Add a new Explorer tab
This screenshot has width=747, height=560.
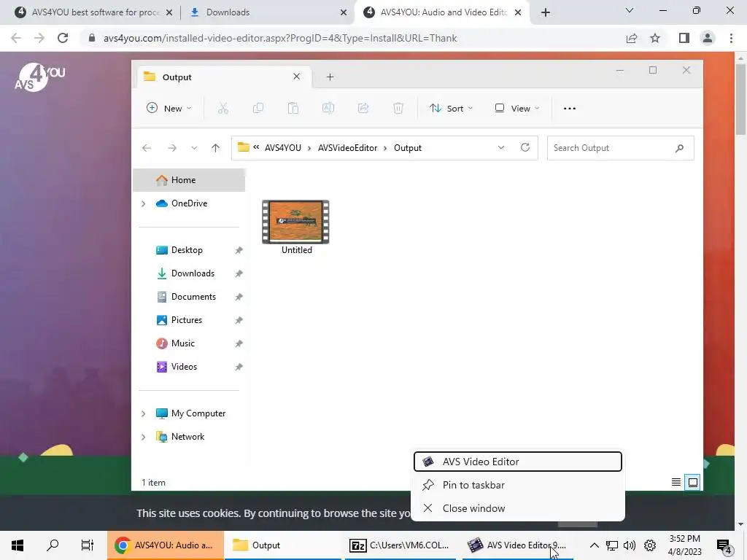point(330,77)
